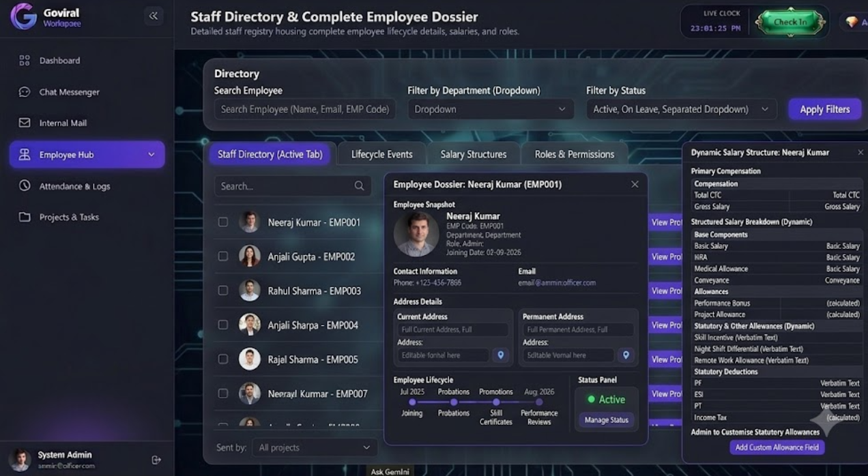Click the Full Permanent Address field
Viewport: 868px width, 476px height.
579,330
